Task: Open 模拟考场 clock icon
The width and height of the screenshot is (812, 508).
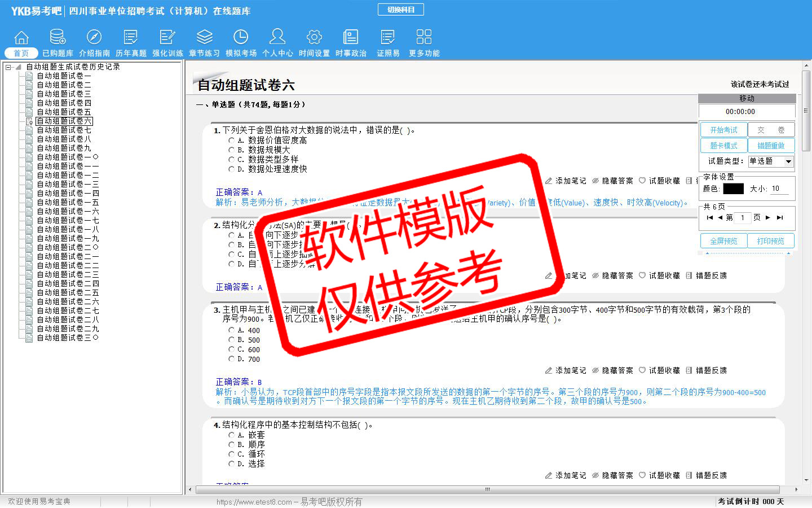Action: coord(241,38)
